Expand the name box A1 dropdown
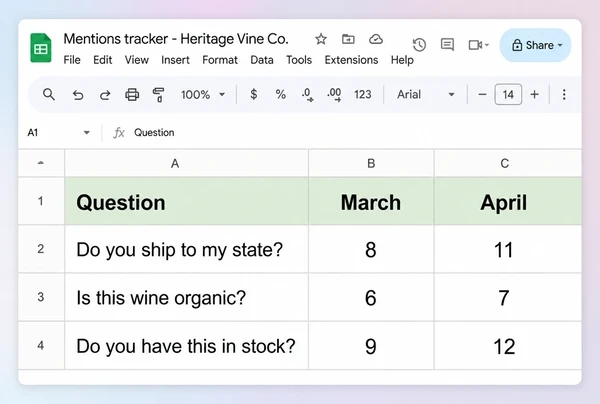Screen dimensions: 600x404 86,133
